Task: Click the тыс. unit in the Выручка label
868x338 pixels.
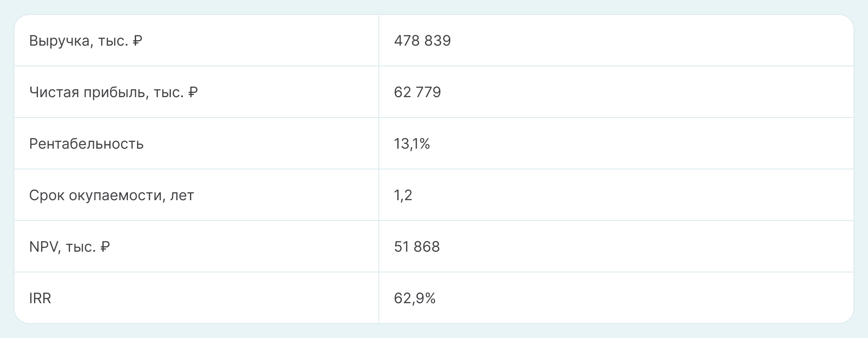Action: tap(113, 41)
